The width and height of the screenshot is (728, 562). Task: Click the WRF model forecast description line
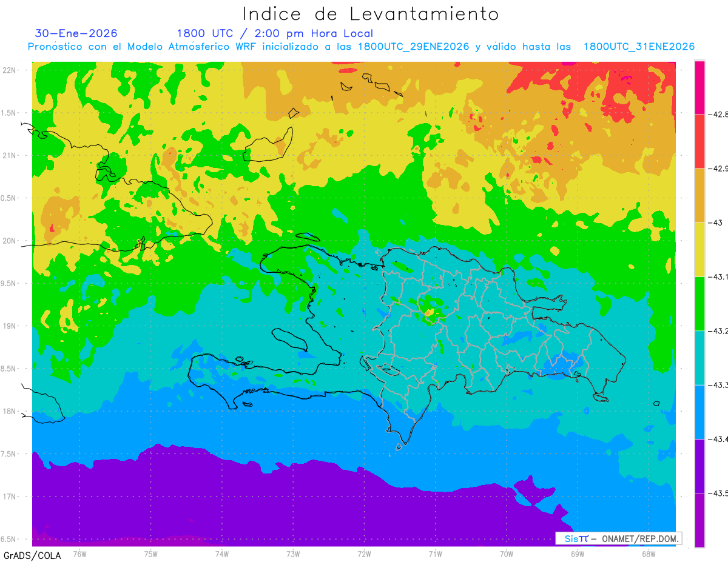[361, 47]
